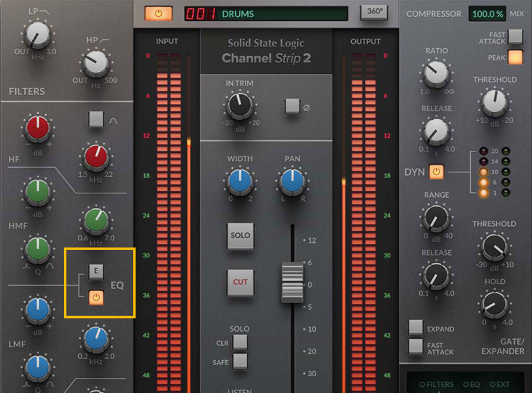Click the HF bell curve shape button

pyautogui.click(x=97, y=120)
